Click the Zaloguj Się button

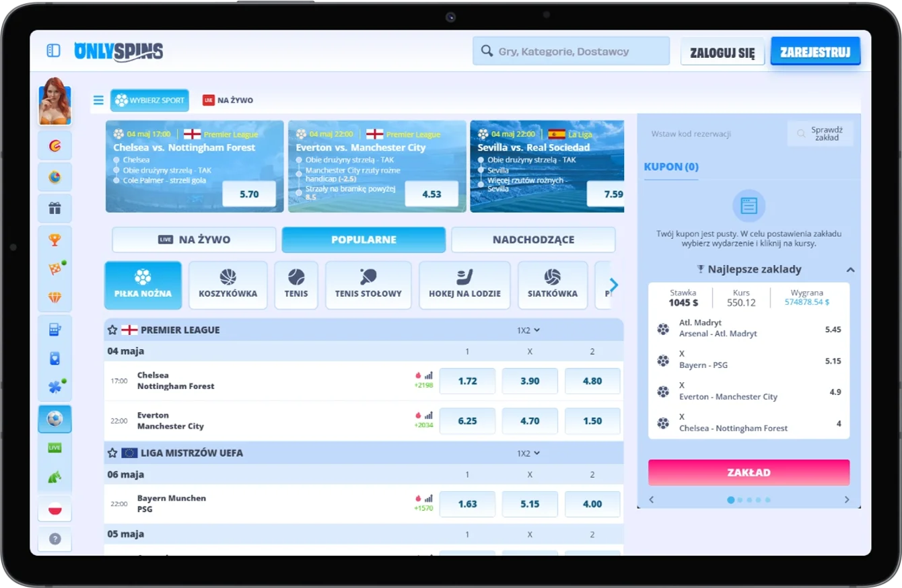pos(722,52)
